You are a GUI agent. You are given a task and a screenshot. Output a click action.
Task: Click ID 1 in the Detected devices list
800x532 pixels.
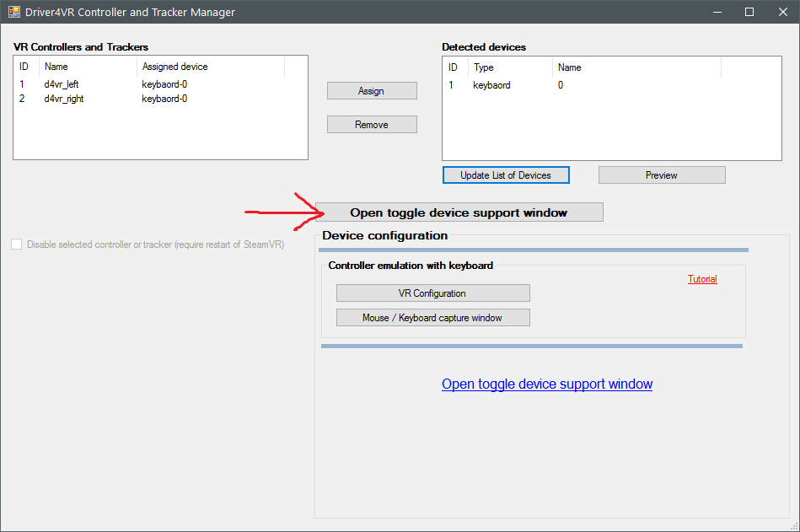(451, 85)
